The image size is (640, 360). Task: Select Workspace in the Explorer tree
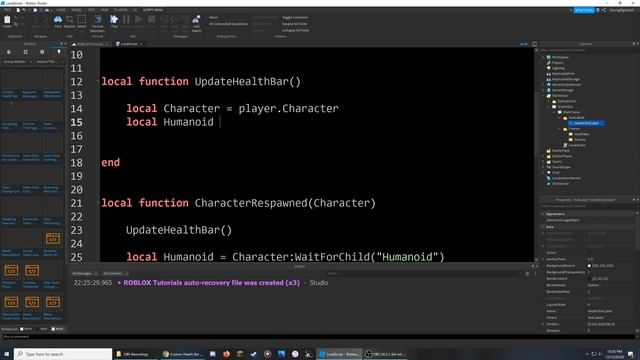[560, 57]
